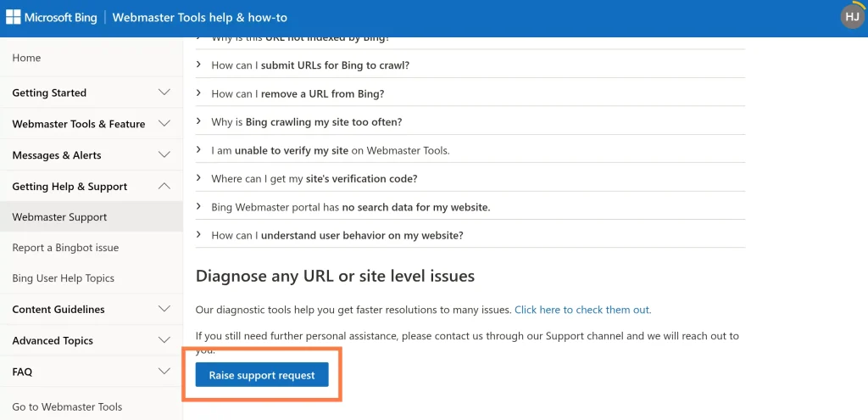Image resolution: width=868 pixels, height=420 pixels.
Task: Expand 'remove a URL from Bing' question
Action: (x=297, y=93)
